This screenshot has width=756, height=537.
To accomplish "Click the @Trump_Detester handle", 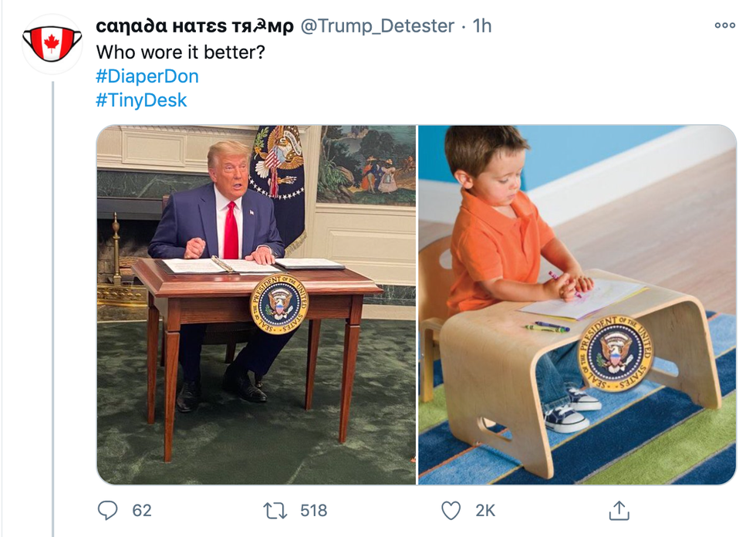I will [377, 25].
